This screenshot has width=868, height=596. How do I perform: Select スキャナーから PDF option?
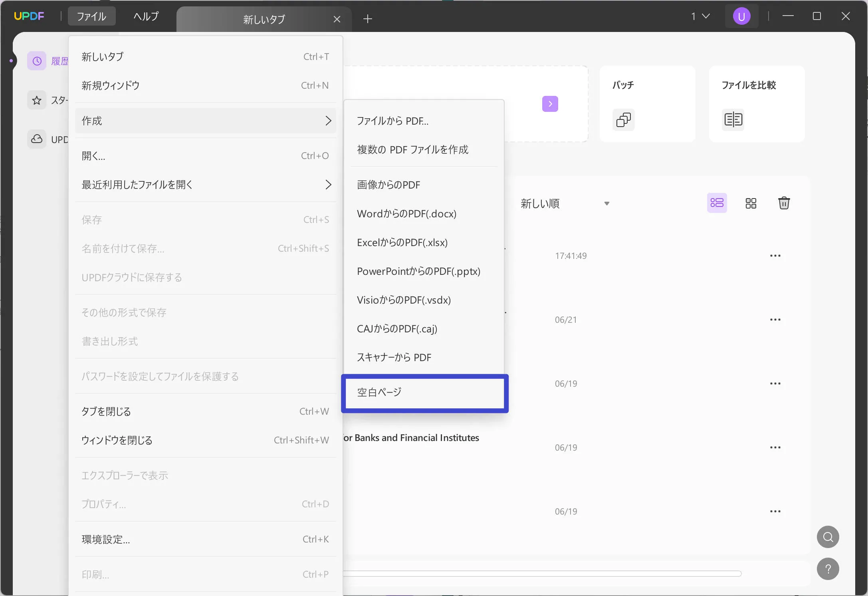[x=424, y=357]
